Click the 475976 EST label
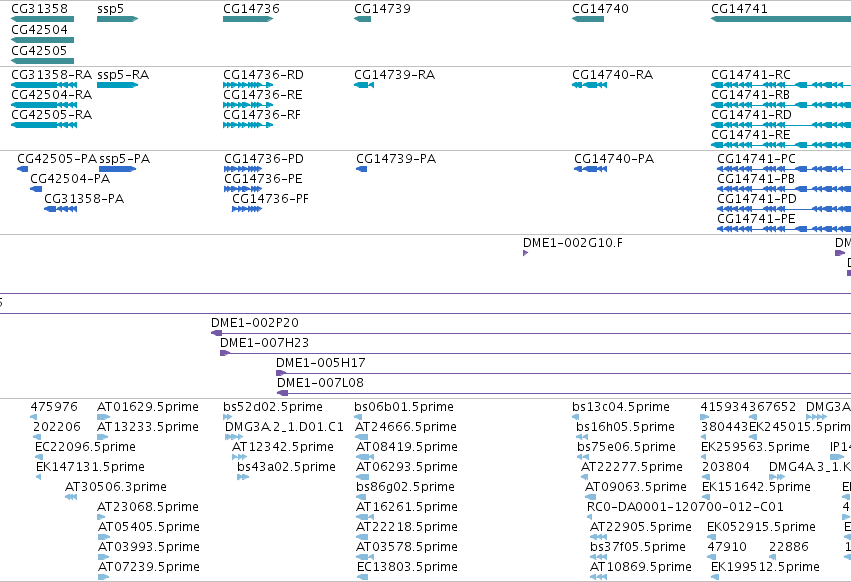The height and width of the screenshot is (582, 851). coord(54,407)
